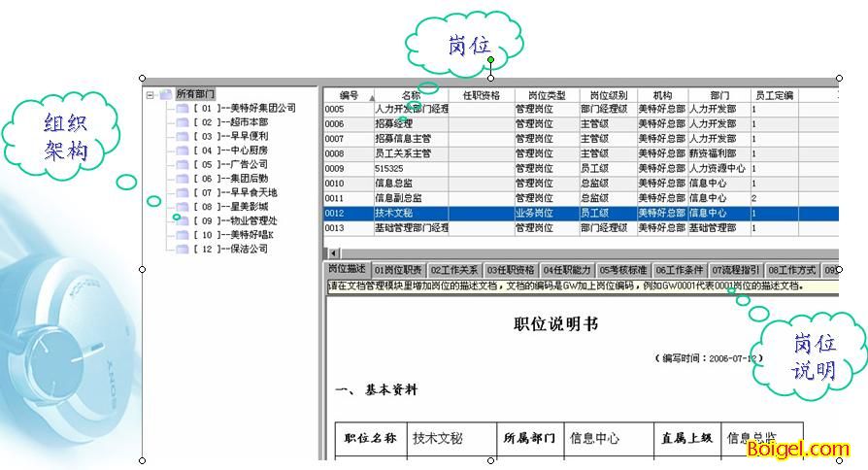Click 业务岗位 cell in row 0012
Viewport: 868px width, 470px height.
pos(547,213)
